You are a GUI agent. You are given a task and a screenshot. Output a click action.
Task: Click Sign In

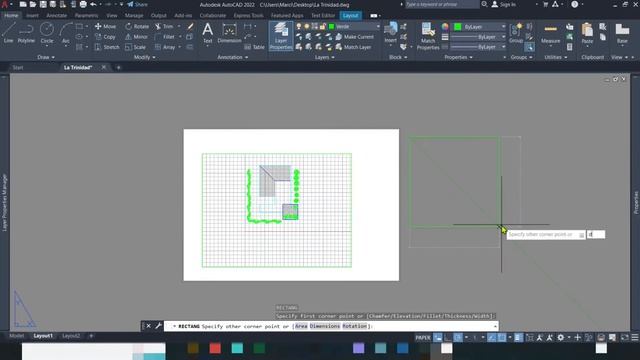(x=503, y=4)
